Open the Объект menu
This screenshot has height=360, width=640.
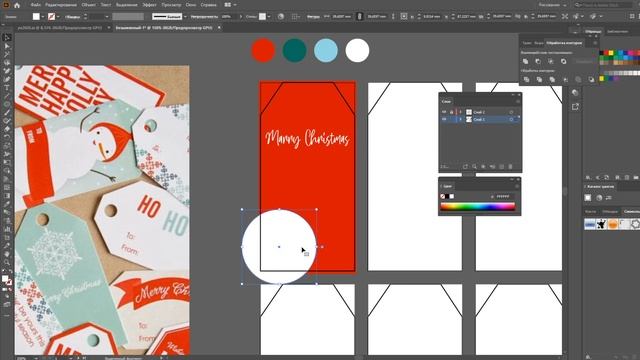click(88, 5)
